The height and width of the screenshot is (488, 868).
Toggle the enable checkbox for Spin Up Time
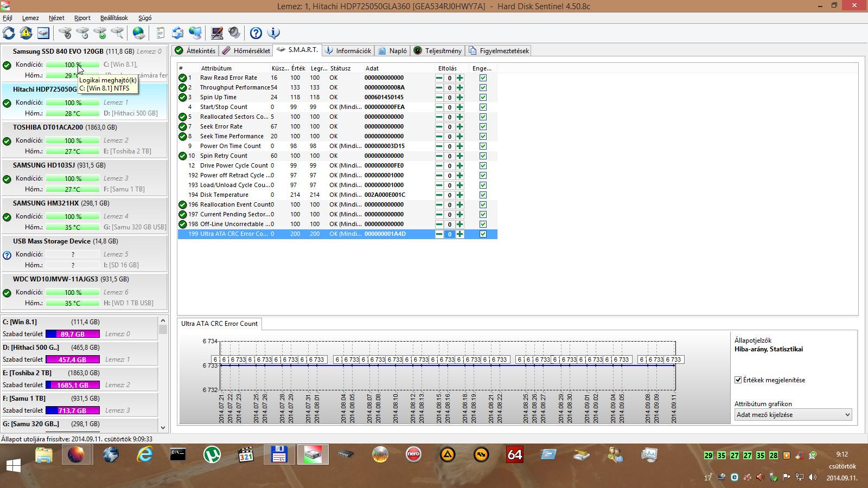coord(483,98)
